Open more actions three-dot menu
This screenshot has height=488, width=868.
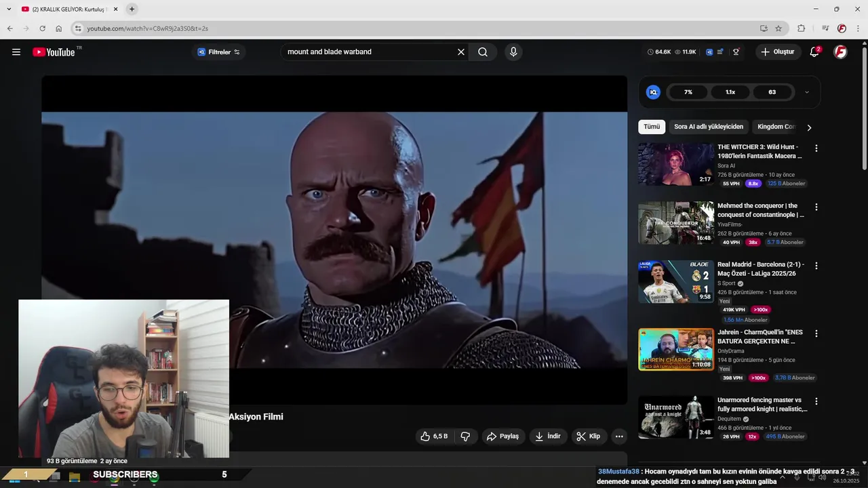pos(619,436)
